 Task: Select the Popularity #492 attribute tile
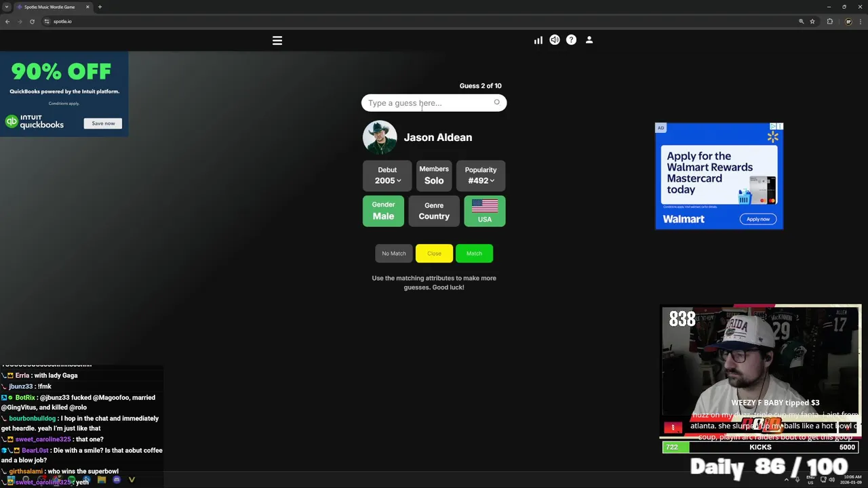coord(481,176)
